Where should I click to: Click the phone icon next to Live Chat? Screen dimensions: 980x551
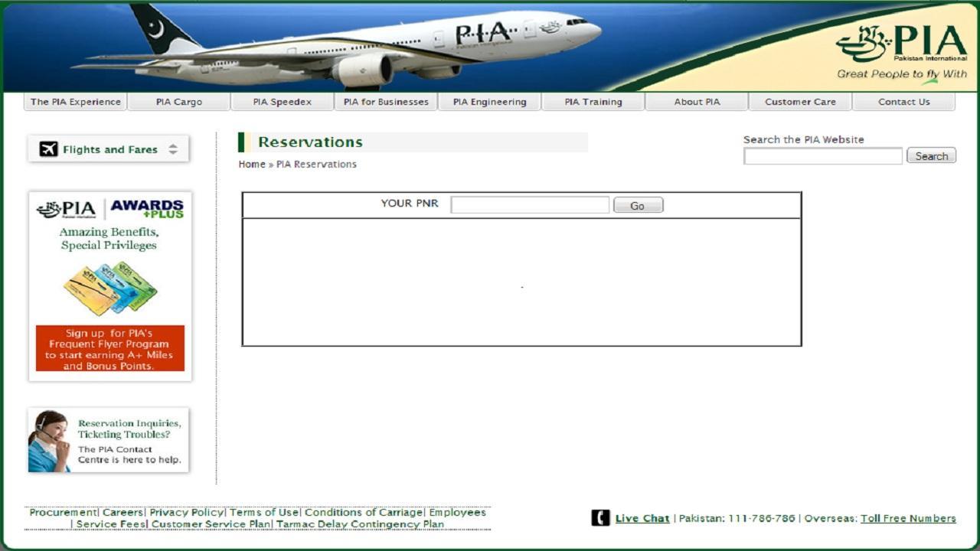click(x=599, y=518)
